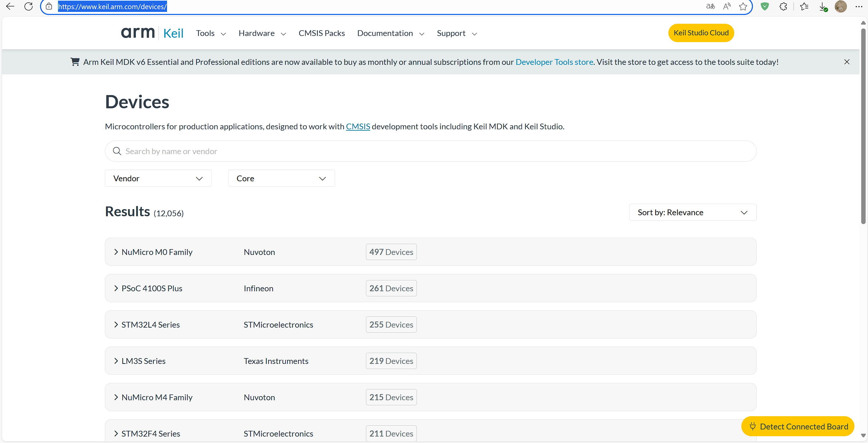
Task: Expand the STM32L4 Series row
Action: click(430, 325)
